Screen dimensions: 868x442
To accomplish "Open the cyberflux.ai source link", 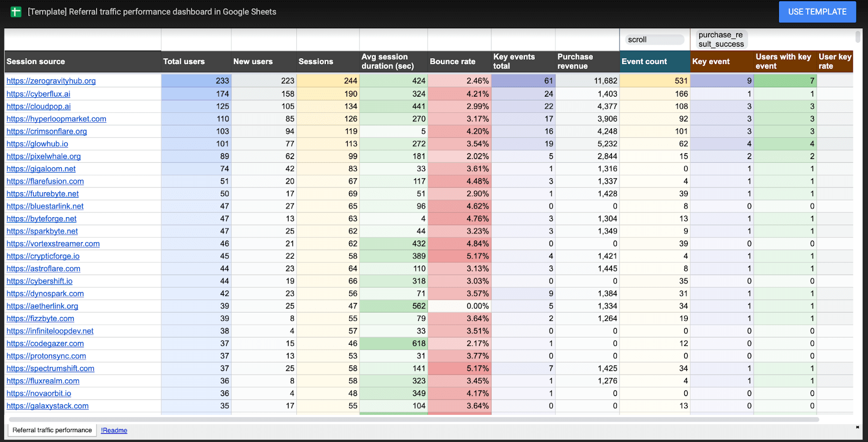I will click(38, 94).
